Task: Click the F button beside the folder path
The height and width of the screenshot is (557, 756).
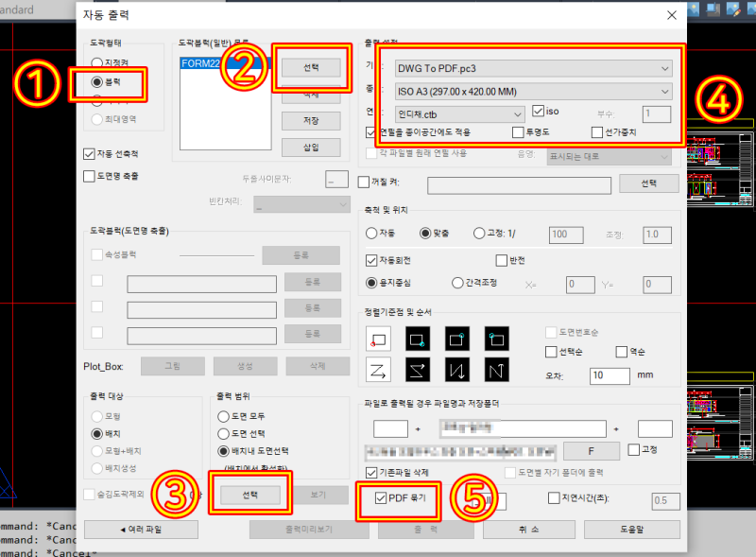Action: pos(591,451)
